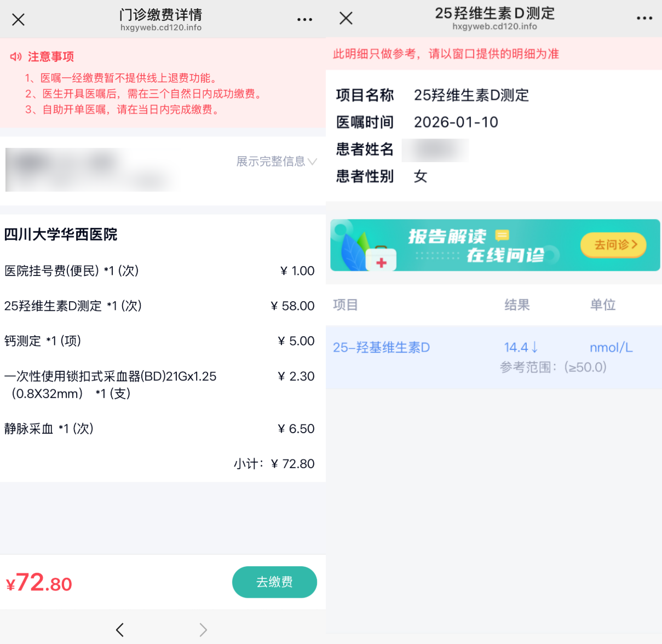The height and width of the screenshot is (644, 662).
Task: Expand 展示完整信息 patient details
Action: pyautogui.click(x=276, y=162)
